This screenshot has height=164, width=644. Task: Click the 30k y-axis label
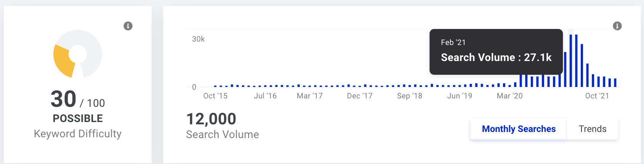coord(198,39)
